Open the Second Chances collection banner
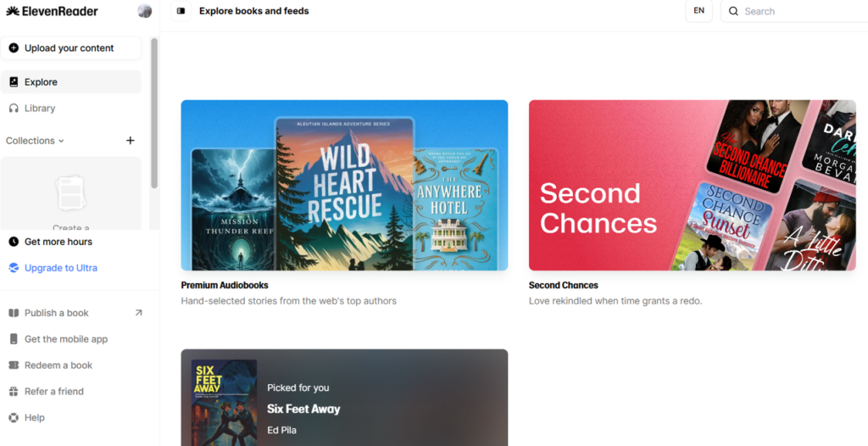 [692, 185]
